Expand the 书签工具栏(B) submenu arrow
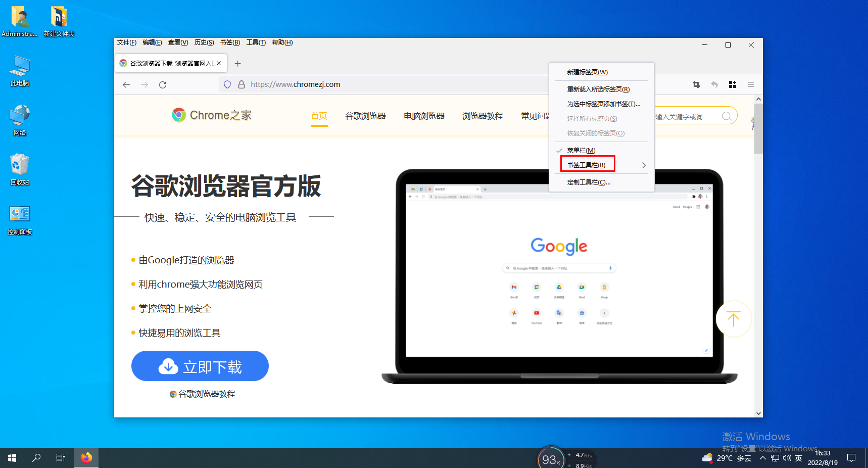This screenshot has width=868, height=468. coord(644,165)
